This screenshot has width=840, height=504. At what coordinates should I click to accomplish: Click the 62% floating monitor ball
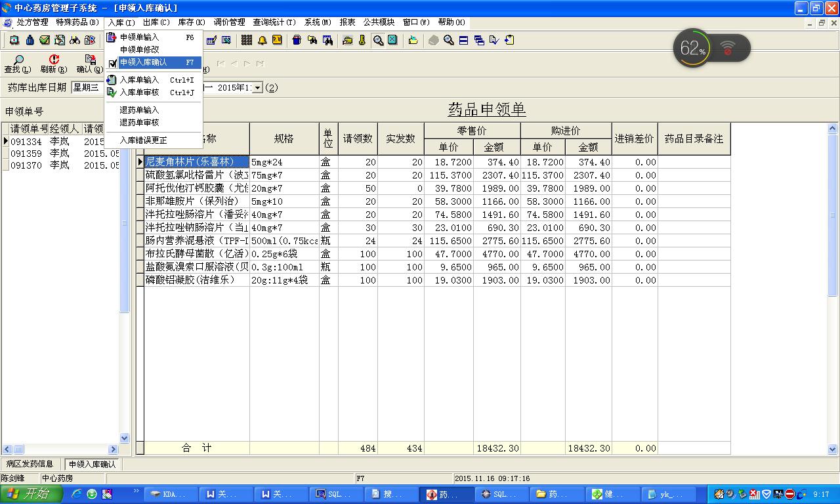692,48
